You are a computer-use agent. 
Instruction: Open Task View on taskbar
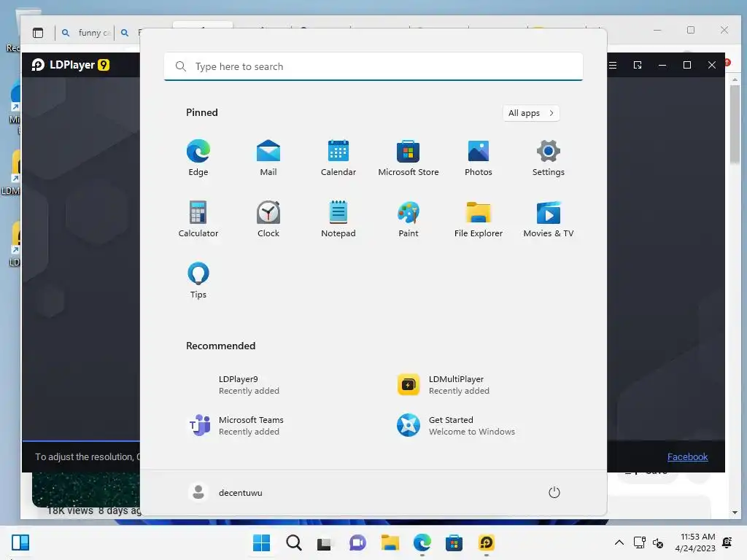(325, 542)
